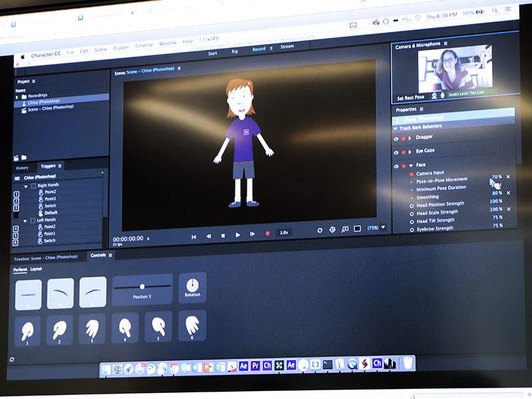The image size is (532, 399).
Task: Step back one frame in Scene panel
Action: pyautogui.click(x=208, y=236)
